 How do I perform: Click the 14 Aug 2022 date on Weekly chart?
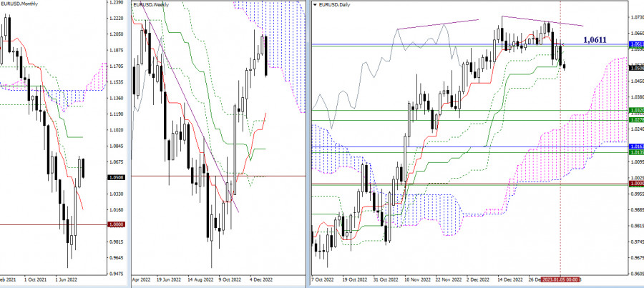199,279
